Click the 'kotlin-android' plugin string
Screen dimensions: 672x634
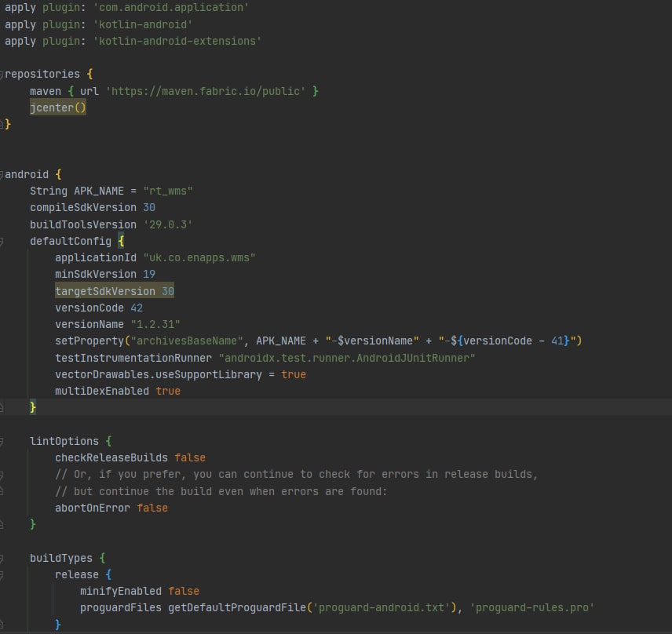coord(143,24)
